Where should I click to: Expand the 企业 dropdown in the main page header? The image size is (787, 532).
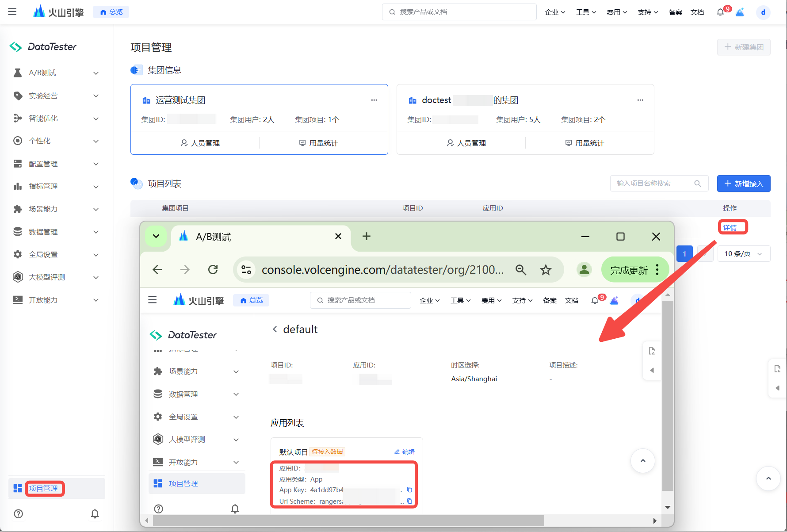[x=555, y=12]
